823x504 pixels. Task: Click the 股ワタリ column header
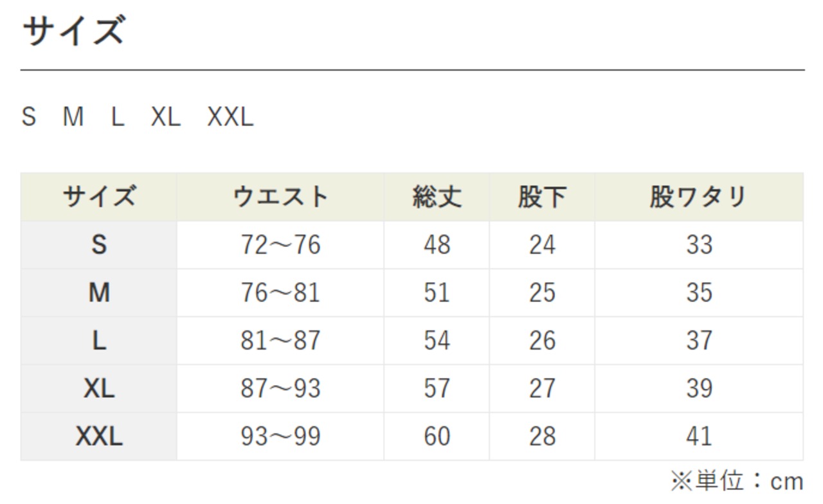(x=698, y=197)
